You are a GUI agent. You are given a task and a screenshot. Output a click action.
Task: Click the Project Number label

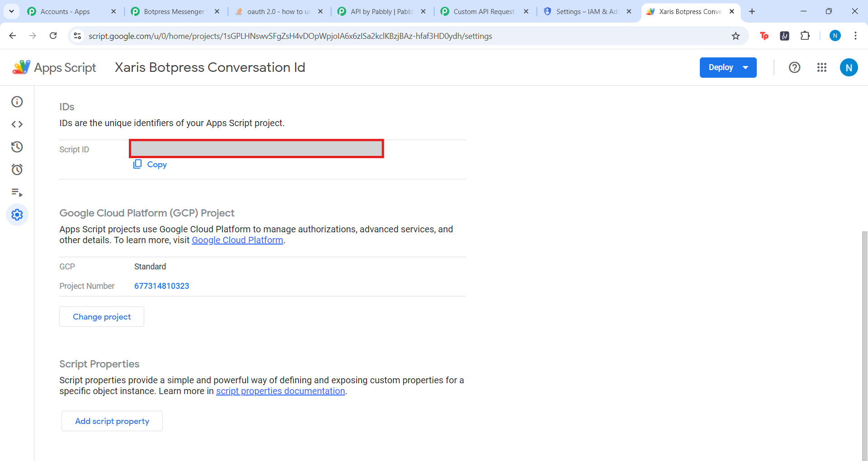coord(87,286)
